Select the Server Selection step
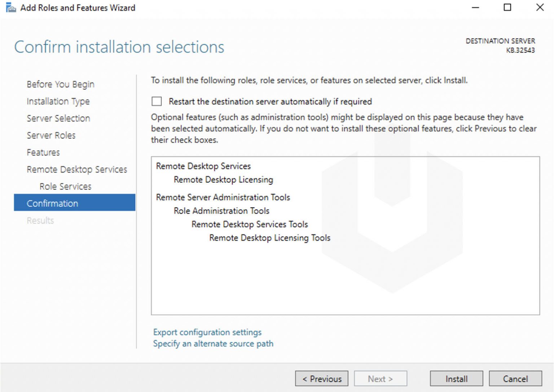The width and height of the screenshot is (554, 392). [58, 118]
